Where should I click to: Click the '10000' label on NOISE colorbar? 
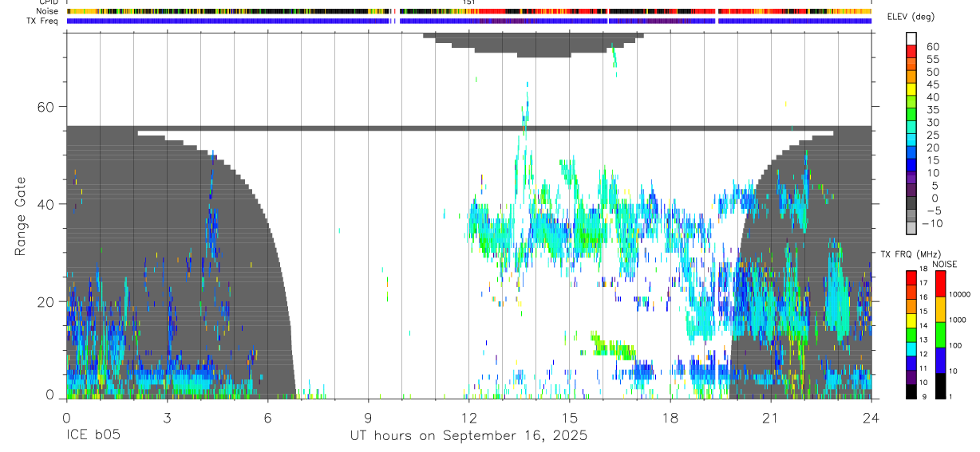959,294
